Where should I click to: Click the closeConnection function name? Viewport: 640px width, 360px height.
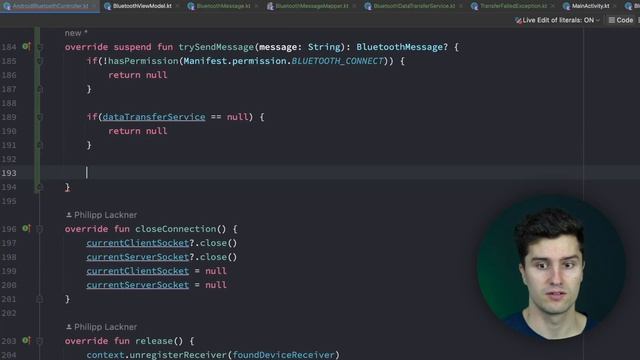click(x=176, y=229)
